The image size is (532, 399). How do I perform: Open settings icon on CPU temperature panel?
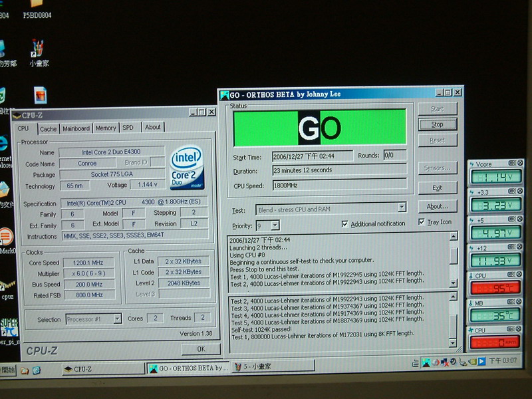pyautogui.click(x=511, y=274)
